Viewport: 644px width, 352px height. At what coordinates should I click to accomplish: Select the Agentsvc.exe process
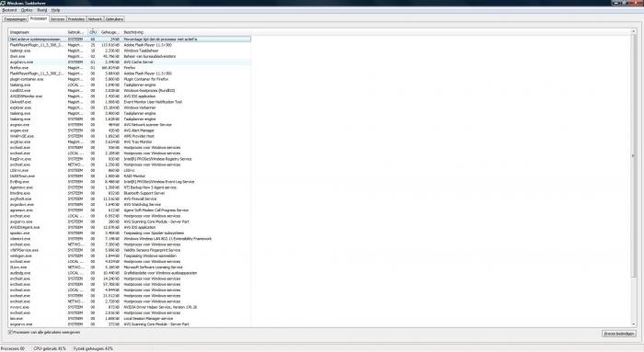(x=130, y=187)
